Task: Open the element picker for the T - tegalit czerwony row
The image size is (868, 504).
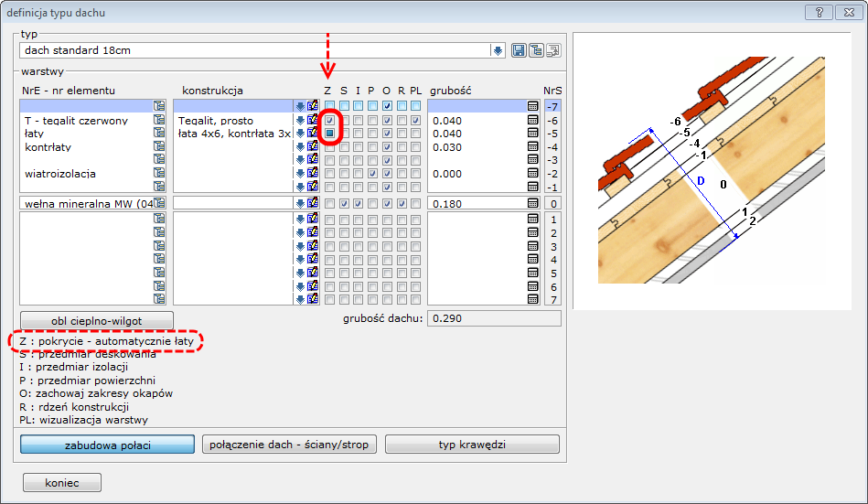Action: (159, 120)
